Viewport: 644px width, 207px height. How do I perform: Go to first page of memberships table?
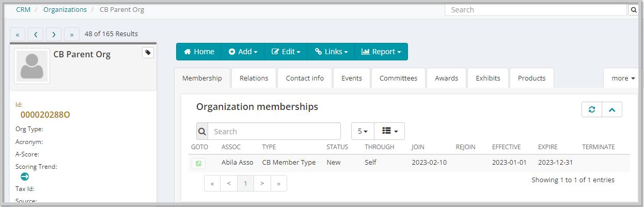coord(212,183)
